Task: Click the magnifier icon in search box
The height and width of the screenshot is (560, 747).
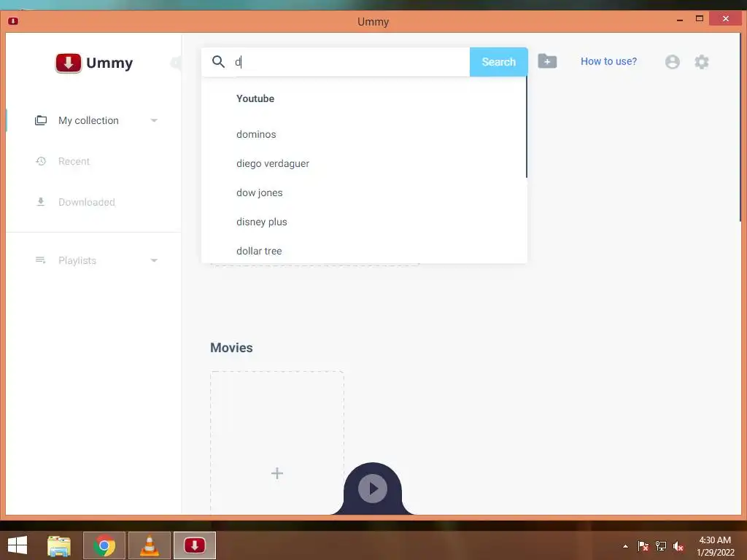Action: pos(218,62)
